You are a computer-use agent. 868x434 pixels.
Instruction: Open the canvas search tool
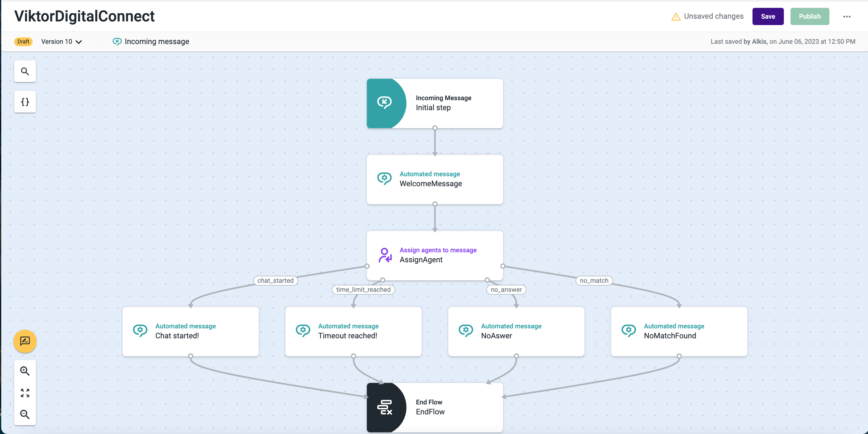pyautogui.click(x=25, y=71)
